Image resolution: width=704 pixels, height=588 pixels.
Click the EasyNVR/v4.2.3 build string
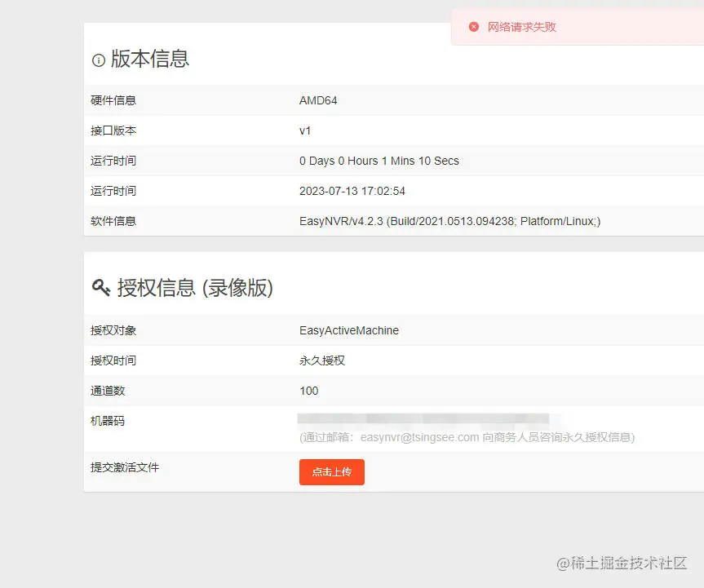[449, 221]
